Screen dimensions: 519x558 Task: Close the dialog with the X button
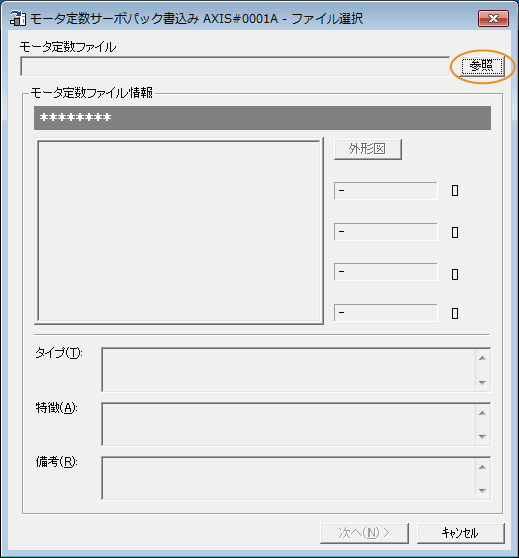pos(493,19)
